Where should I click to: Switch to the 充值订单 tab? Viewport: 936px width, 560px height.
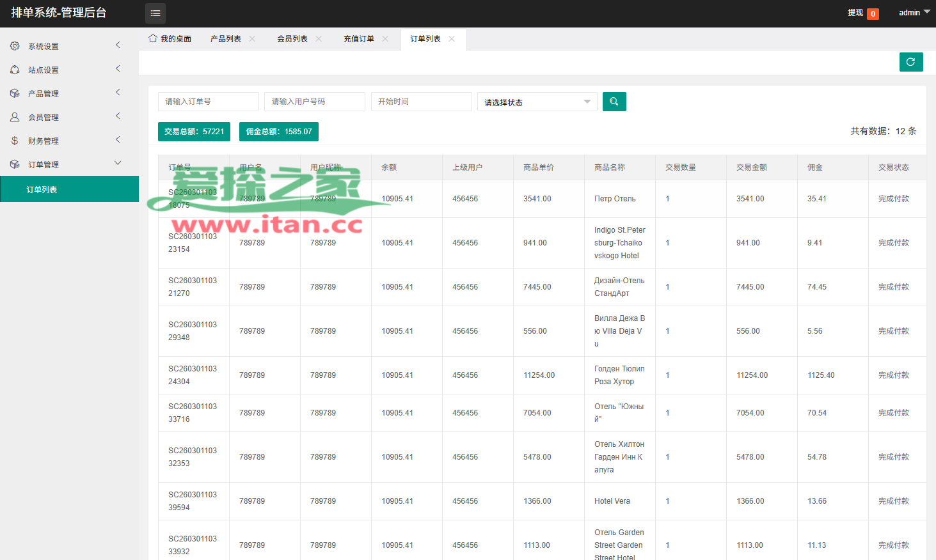tap(358, 39)
